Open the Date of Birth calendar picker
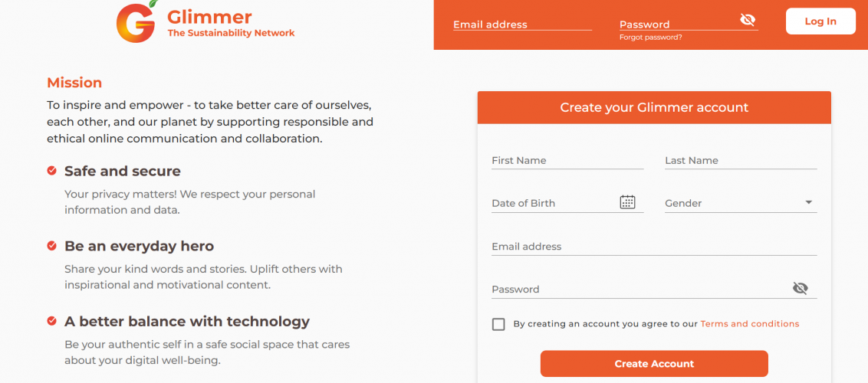 (x=627, y=202)
